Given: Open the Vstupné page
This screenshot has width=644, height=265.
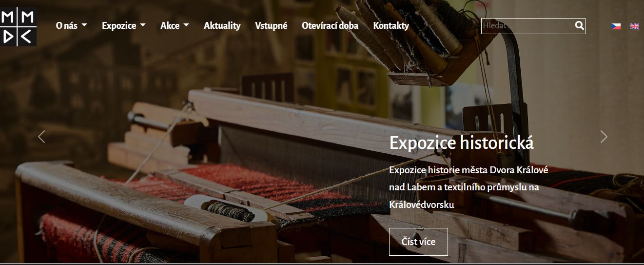Looking at the screenshot, I should pos(271,26).
